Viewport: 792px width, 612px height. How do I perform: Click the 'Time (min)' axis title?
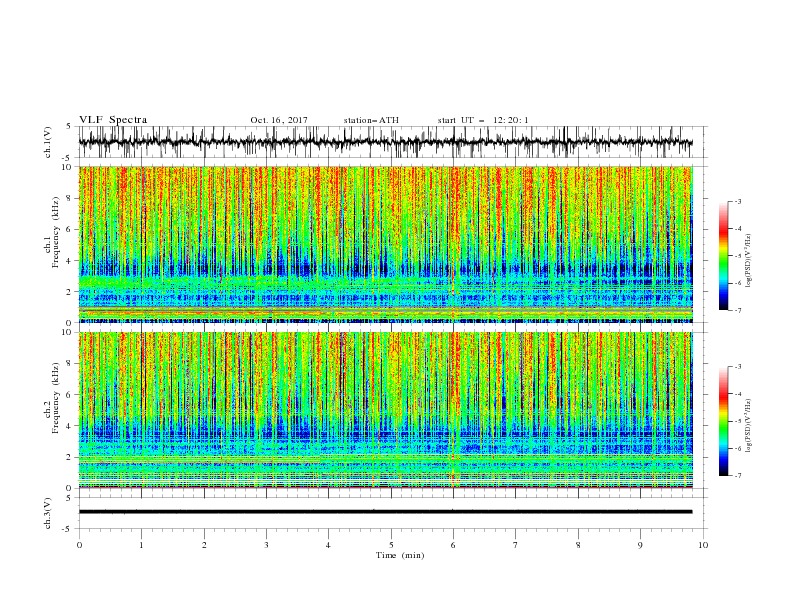pyautogui.click(x=400, y=555)
